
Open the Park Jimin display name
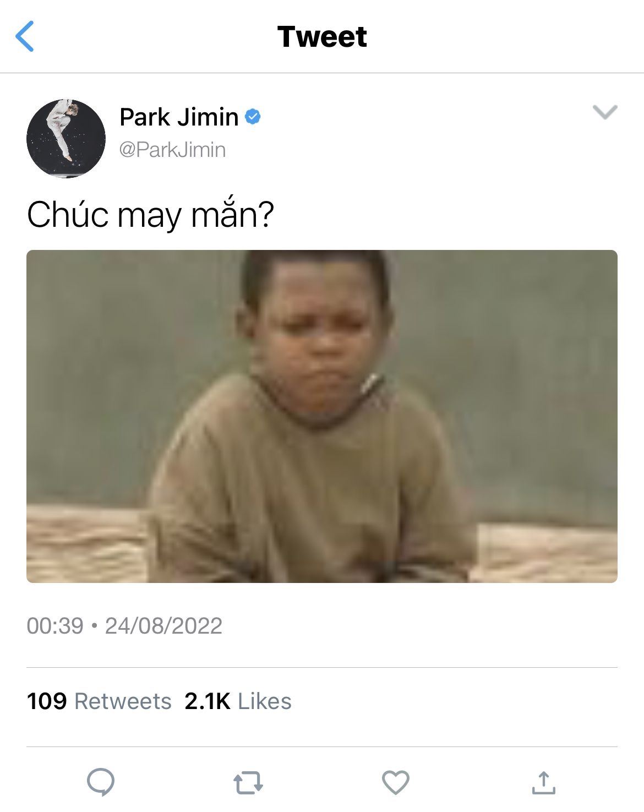[179, 117]
